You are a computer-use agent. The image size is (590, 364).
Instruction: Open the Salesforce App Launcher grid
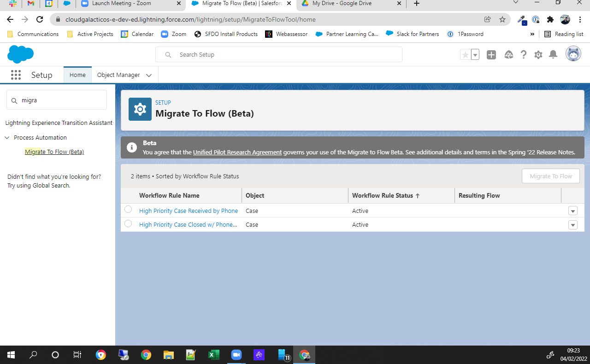(16, 75)
